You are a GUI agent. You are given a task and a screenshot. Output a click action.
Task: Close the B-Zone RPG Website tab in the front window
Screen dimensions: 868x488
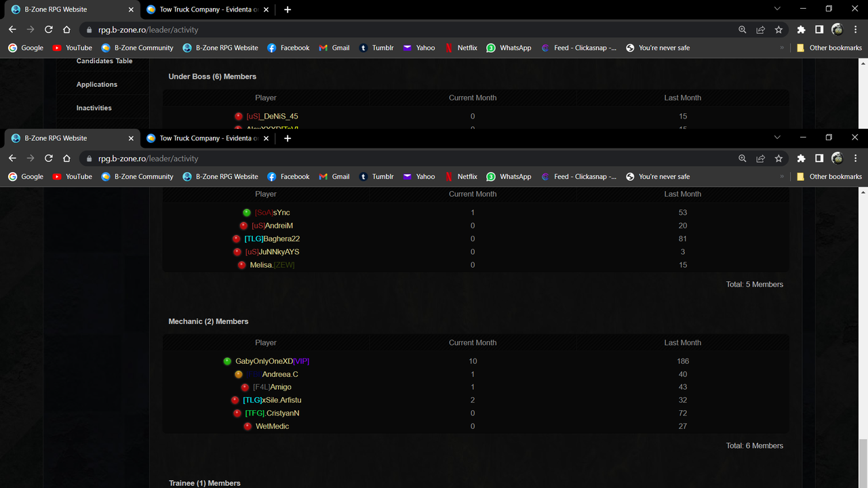pos(131,138)
